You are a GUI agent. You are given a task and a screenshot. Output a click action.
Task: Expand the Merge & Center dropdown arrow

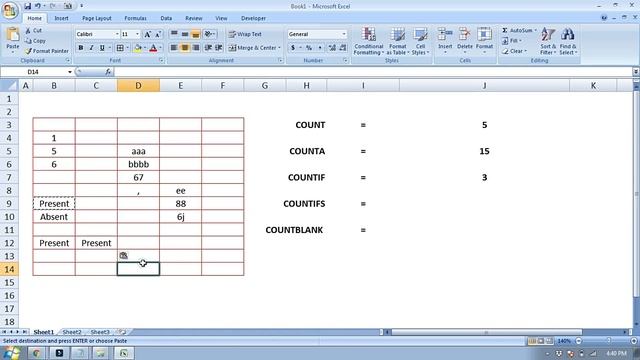tap(280, 48)
